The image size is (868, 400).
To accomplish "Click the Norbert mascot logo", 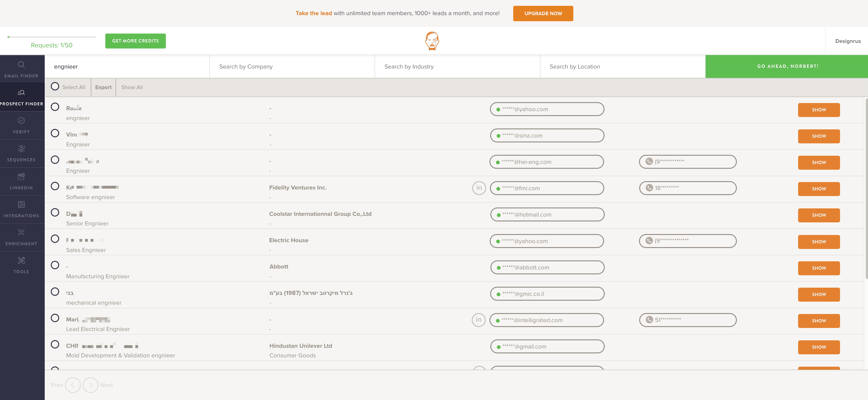I will point(432,41).
